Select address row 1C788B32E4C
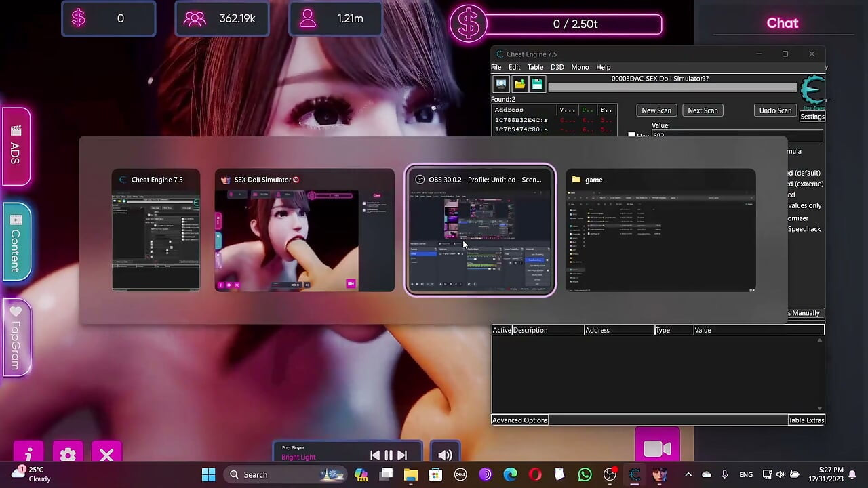Screen dimensions: 868x488 (x=554, y=120)
